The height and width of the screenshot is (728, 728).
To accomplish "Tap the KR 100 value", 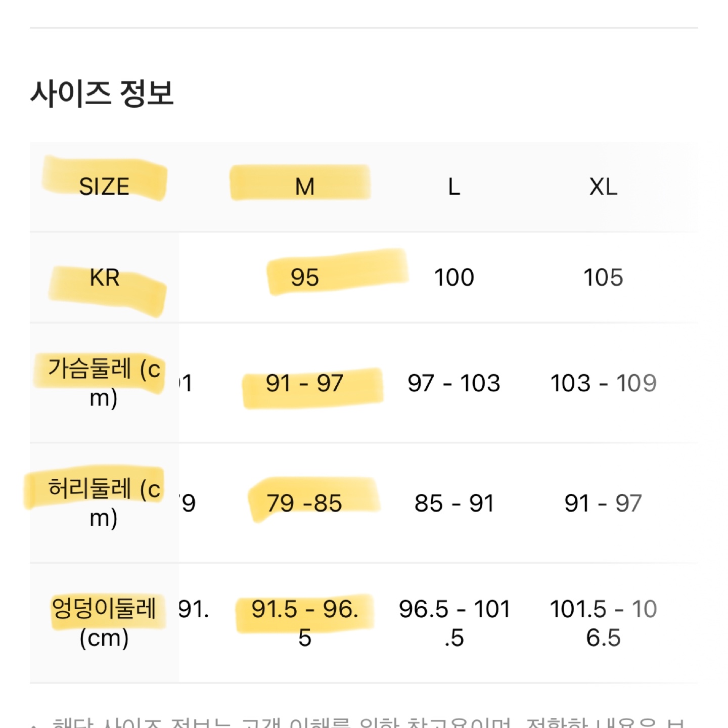I will pyautogui.click(x=454, y=278).
